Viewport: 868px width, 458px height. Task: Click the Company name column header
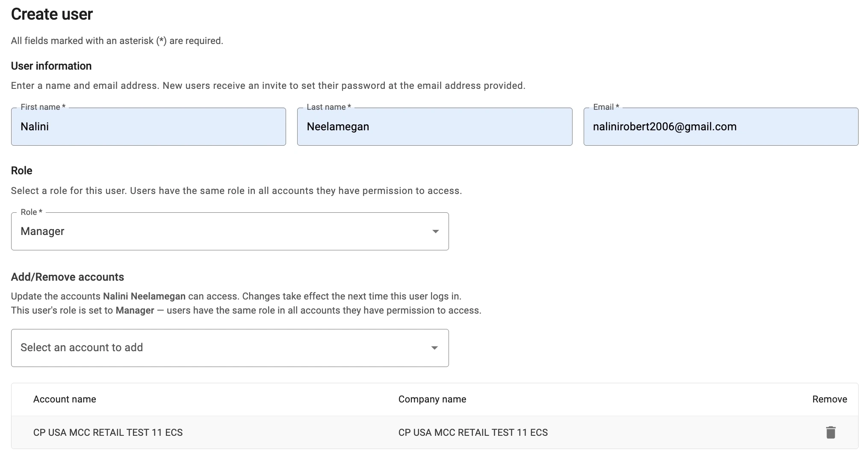[432, 399]
